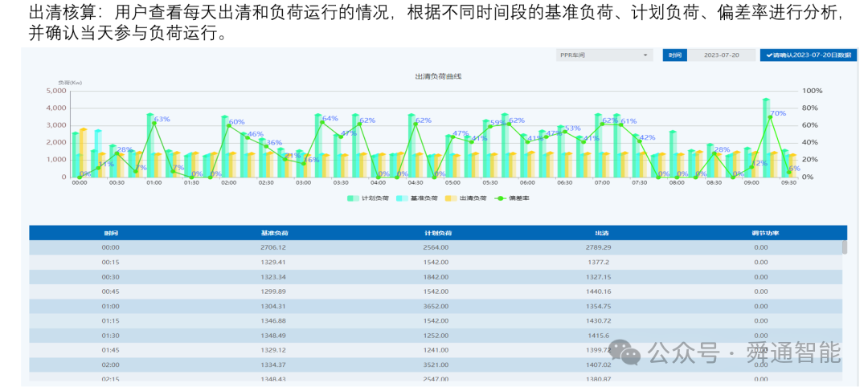Select the 3652.00 planned load cell

tap(436, 306)
